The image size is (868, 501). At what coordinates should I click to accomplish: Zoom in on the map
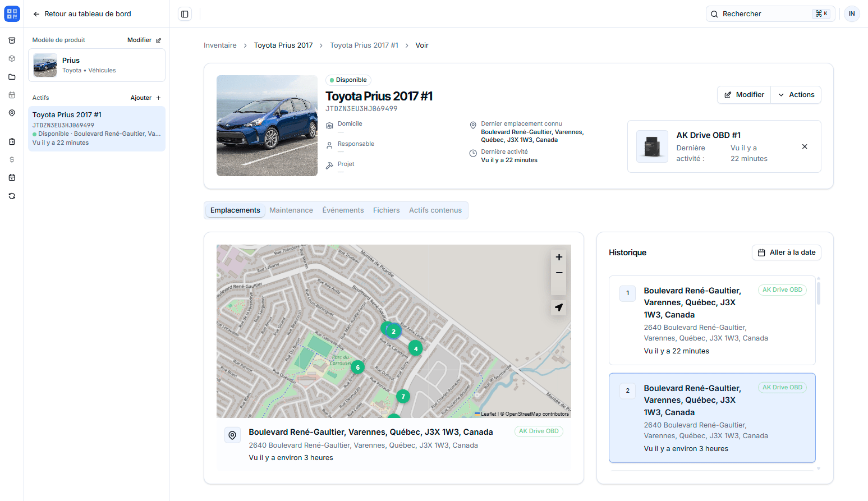point(559,258)
